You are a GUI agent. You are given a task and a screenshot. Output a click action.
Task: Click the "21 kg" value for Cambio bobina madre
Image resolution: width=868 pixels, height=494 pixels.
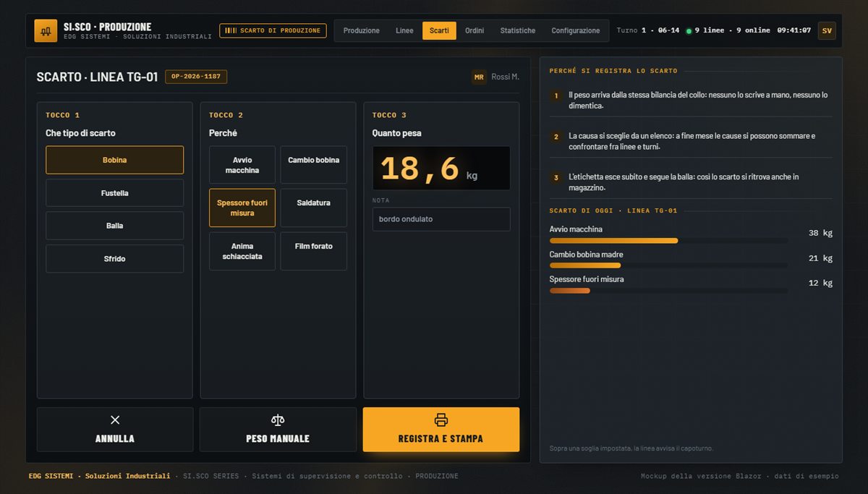[x=820, y=258]
